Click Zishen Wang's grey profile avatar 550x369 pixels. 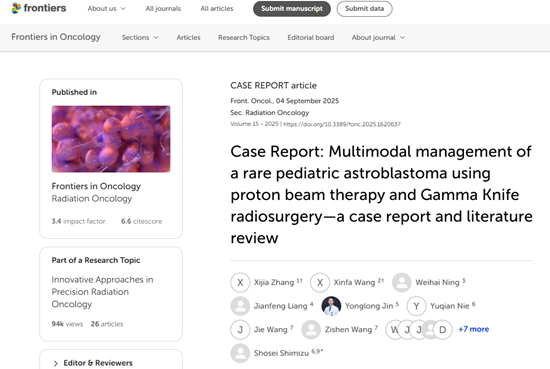311,330
